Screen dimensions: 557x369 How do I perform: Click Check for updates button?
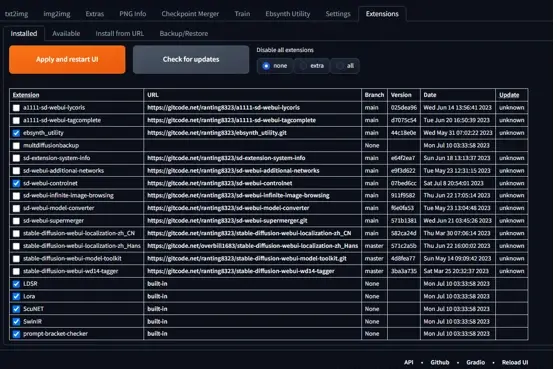click(x=191, y=60)
